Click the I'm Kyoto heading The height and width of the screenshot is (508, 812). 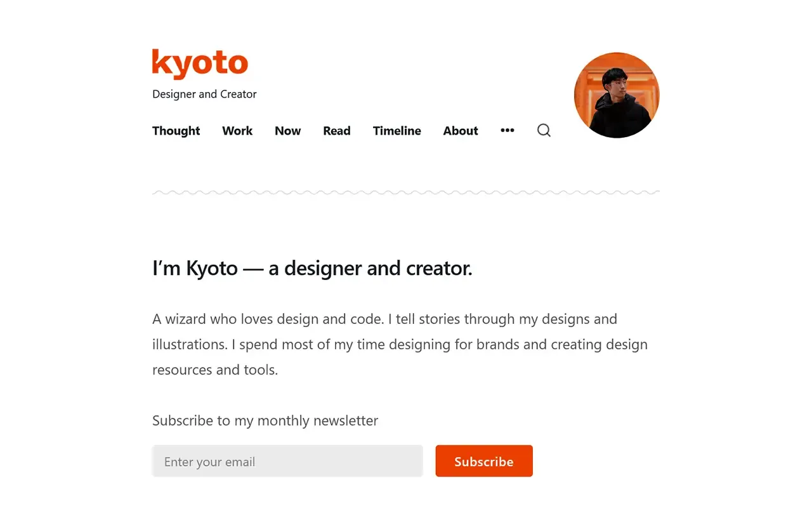pyautogui.click(x=312, y=268)
